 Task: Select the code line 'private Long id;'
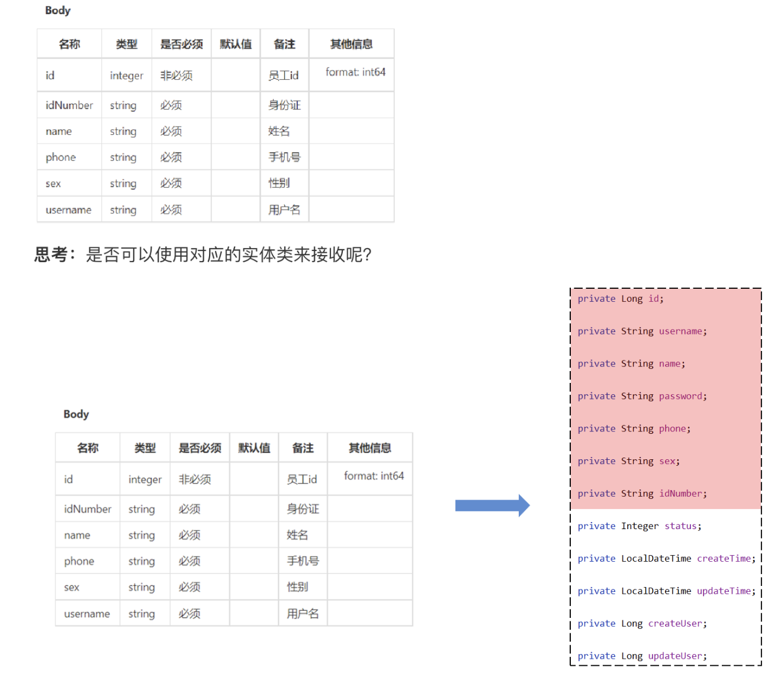click(621, 299)
